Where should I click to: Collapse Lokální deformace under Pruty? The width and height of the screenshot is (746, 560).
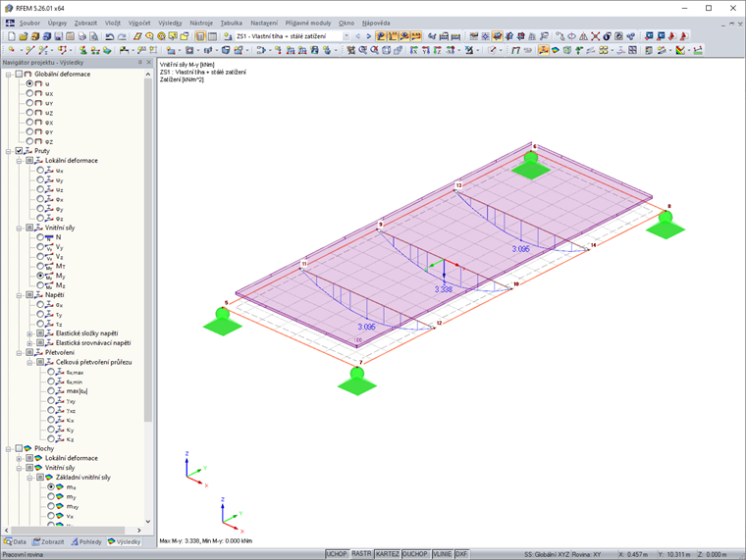(x=19, y=161)
